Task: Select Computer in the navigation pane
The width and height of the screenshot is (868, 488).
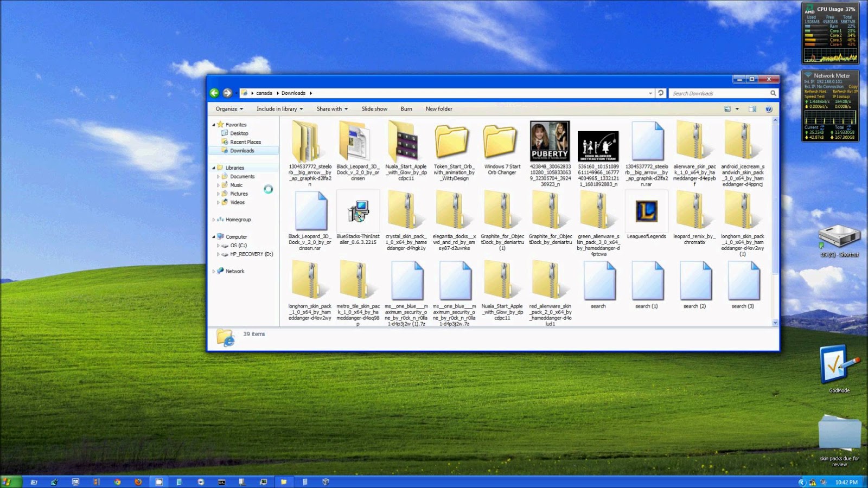Action: click(x=236, y=237)
